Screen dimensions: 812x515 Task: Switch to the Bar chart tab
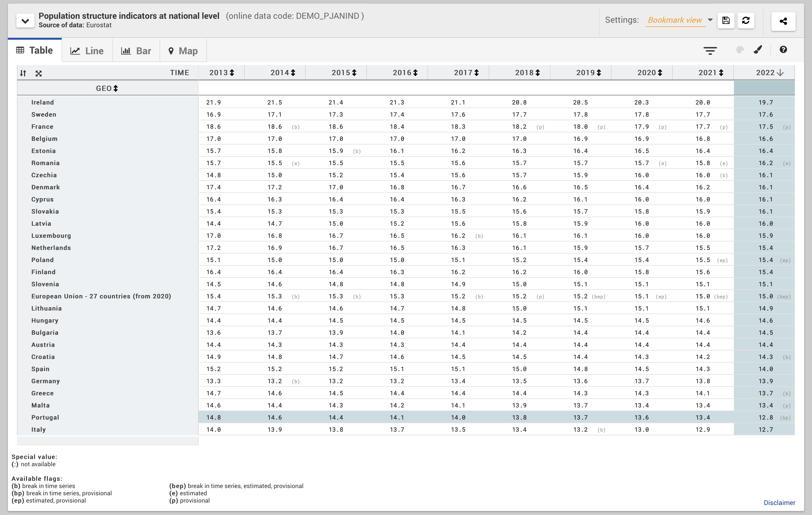tap(136, 51)
